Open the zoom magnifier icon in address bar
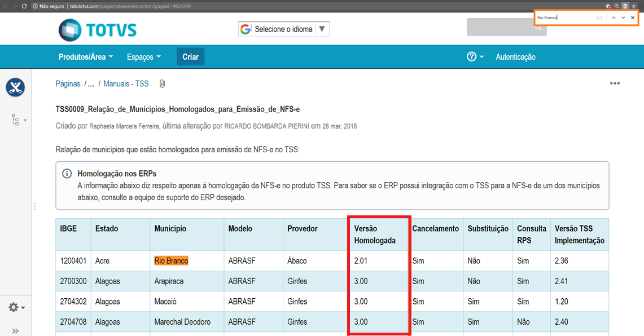Screen dimensions: 644x336 616,6
